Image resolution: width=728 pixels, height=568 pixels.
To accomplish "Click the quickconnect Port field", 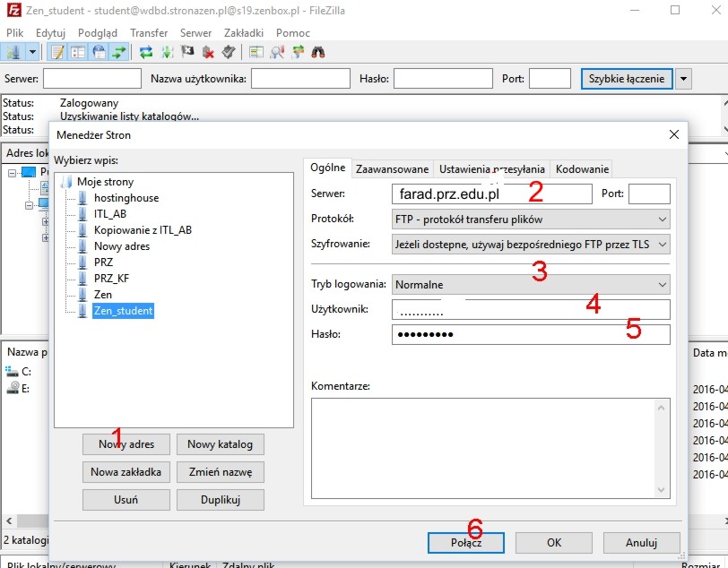I will (550, 79).
